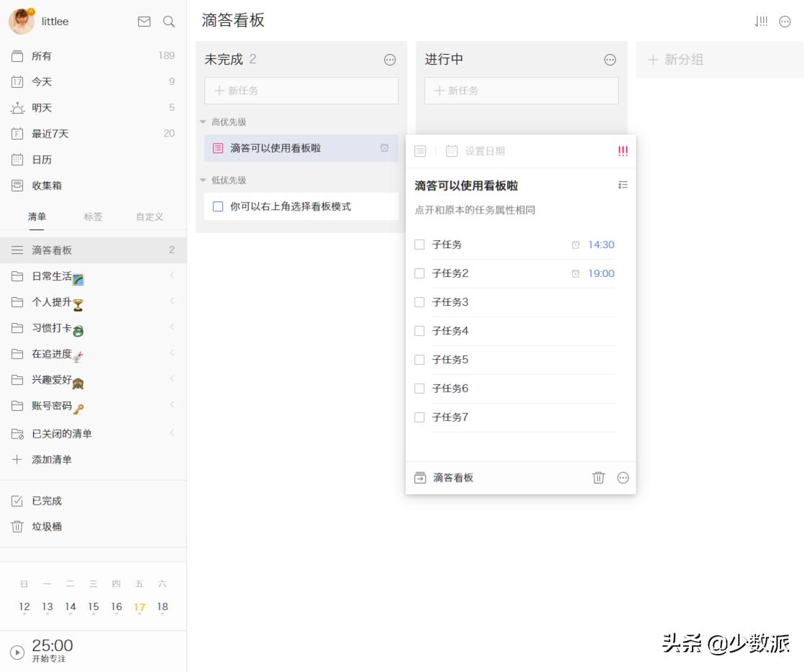The height and width of the screenshot is (672, 808).
Task: Check the 子任务3 checkbox
Action: click(419, 302)
